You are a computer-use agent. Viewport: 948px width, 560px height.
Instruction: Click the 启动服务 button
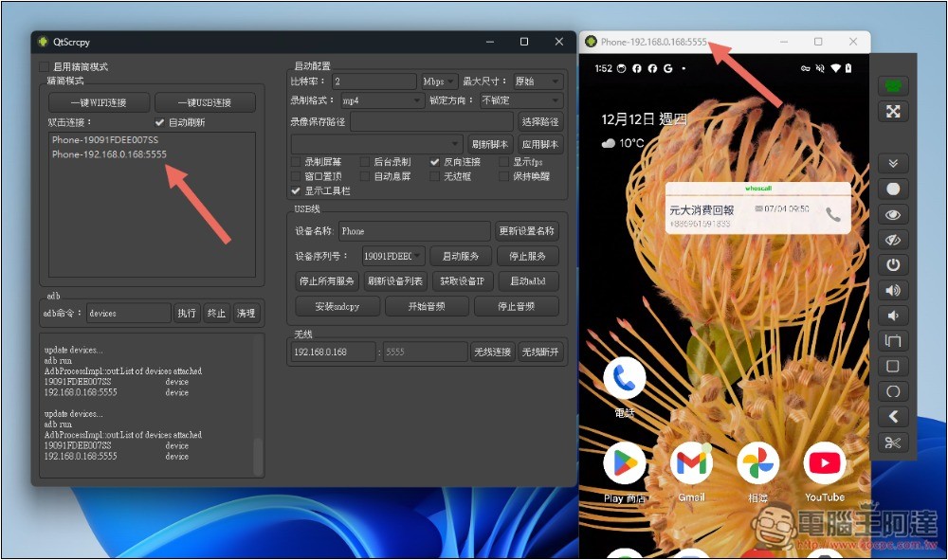tap(461, 256)
